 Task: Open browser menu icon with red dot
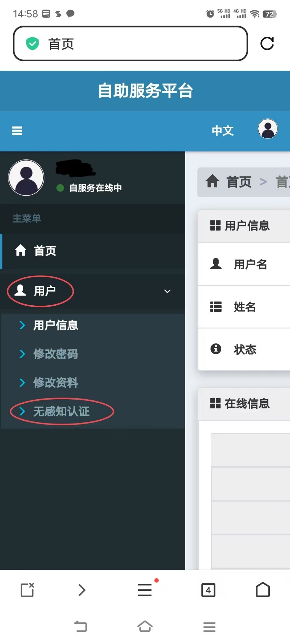coord(145,589)
